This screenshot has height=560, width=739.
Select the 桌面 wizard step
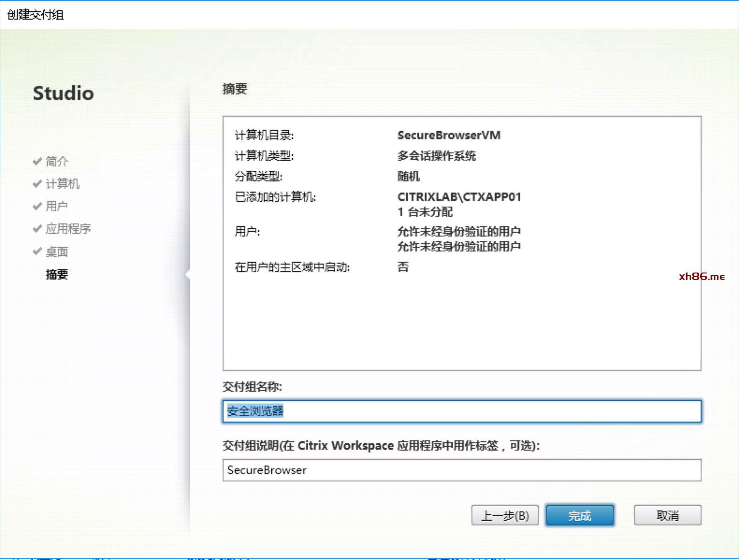coord(57,252)
